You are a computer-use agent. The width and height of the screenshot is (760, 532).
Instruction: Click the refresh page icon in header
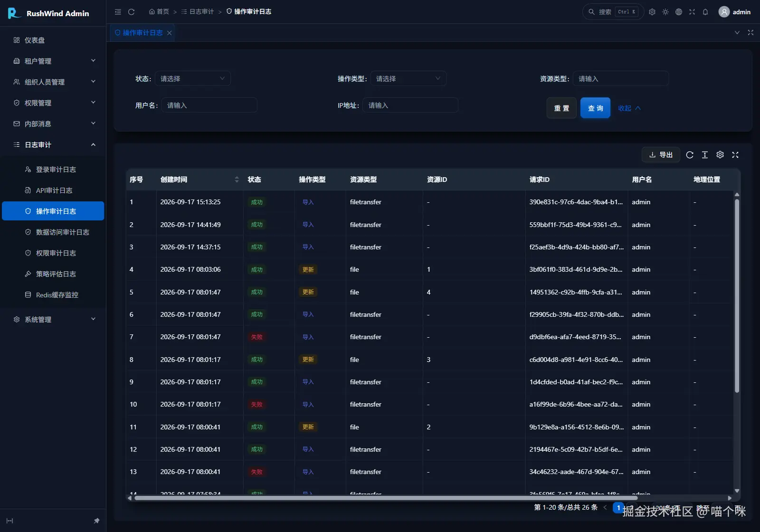132,12
